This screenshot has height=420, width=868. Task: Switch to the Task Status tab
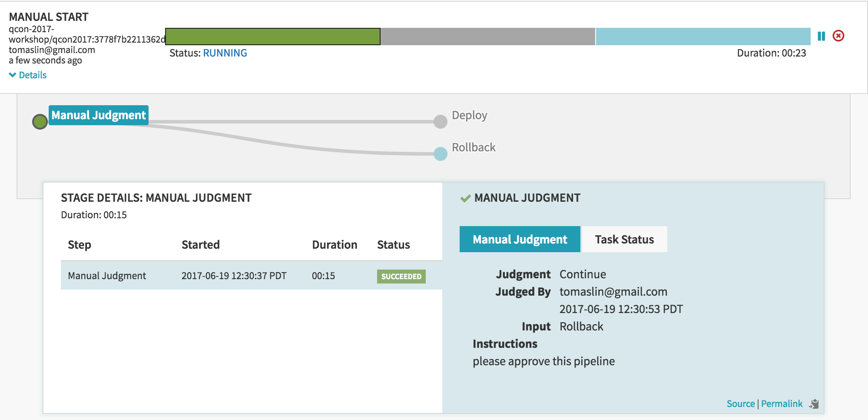point(624,239)
